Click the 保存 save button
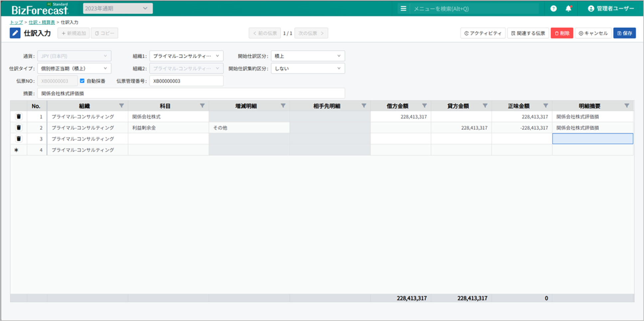Viewport: 644px width, 321px height. pos(624,33)
